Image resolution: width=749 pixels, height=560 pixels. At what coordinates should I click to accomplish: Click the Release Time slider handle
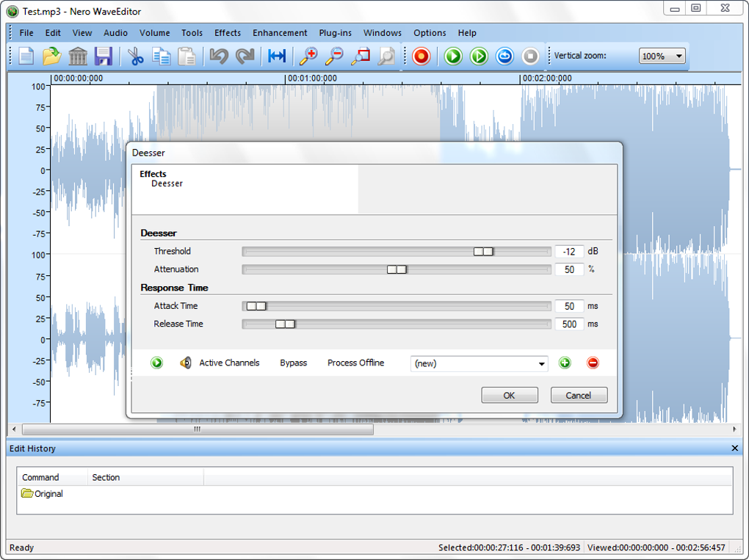tap(286, 324)
